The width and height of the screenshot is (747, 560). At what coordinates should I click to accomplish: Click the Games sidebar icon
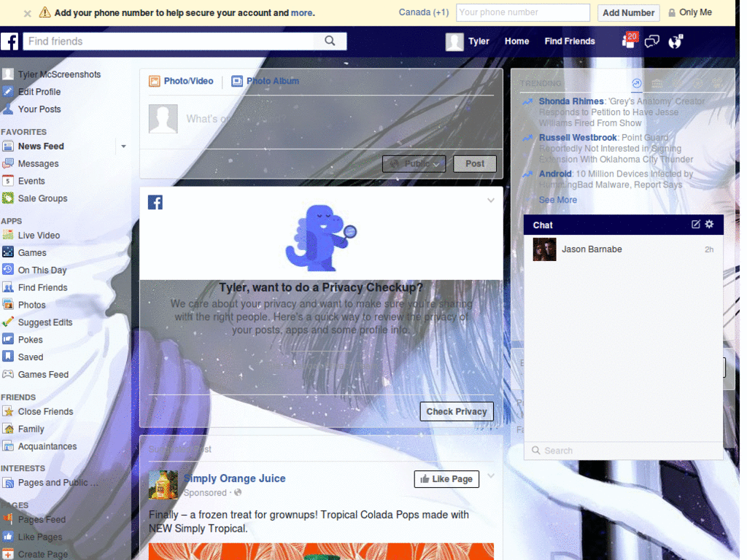[8, 252]
